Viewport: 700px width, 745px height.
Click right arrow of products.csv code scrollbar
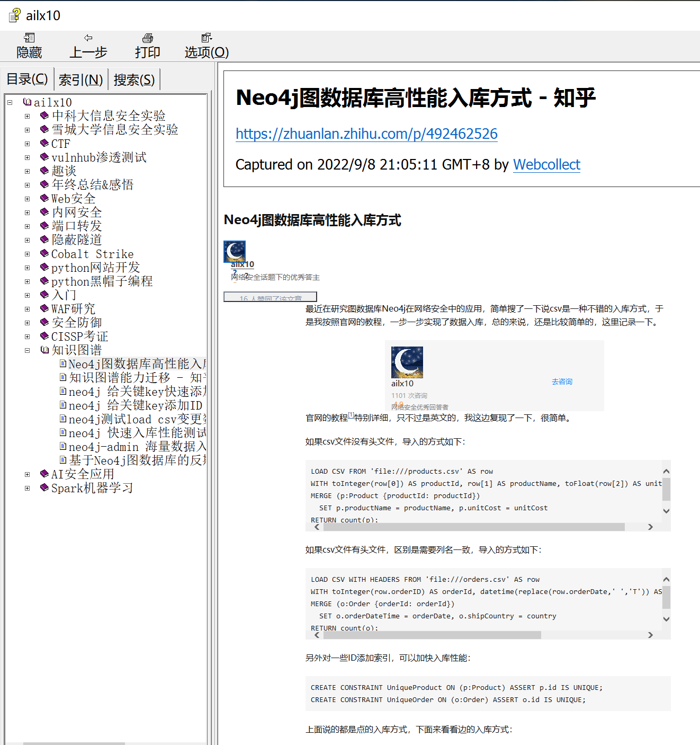tap(650, 527)
